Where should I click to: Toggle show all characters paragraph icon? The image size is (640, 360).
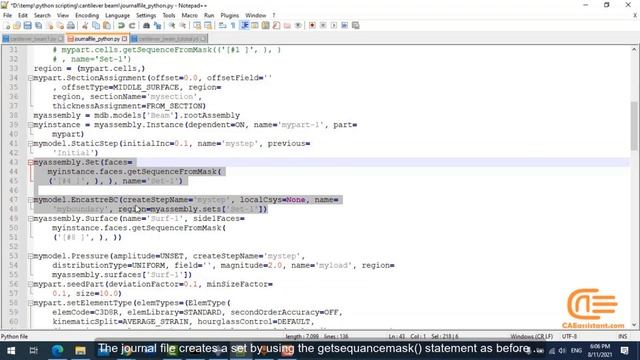pos(233,26)
